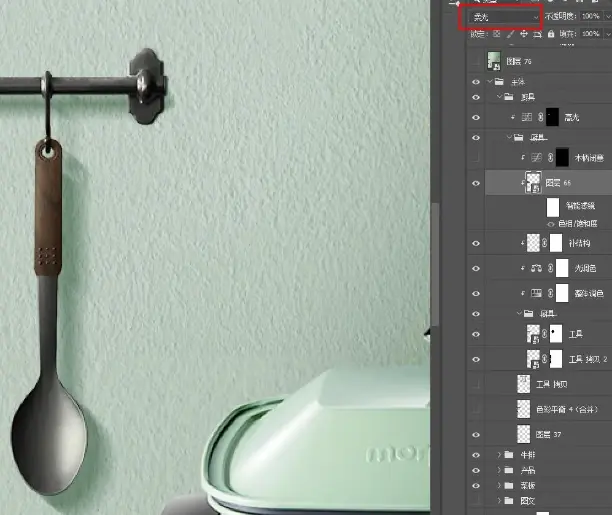Toggle lock transparent pixels icon
This screenshot has height=515, width=612.
tap(496, 34)
